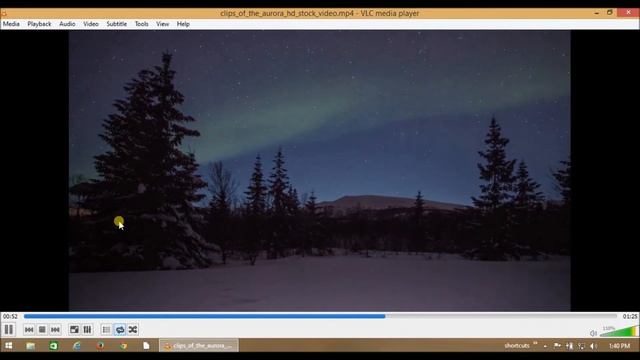Mute audio via VLC speaker icon
The height and width of the screenshot is (360, 640).
(593, 333)
